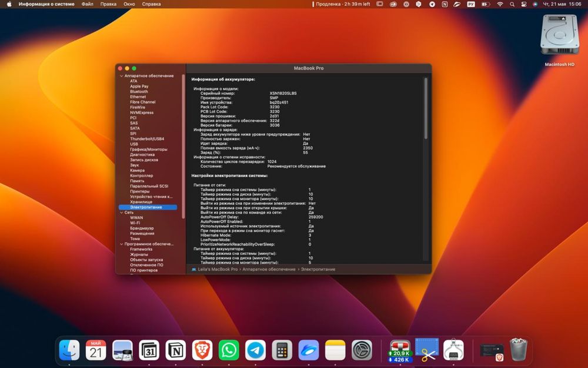This screenshot has height=368, width=588.
Task: Open the Calculator app
Action: (x=282, y=350)
